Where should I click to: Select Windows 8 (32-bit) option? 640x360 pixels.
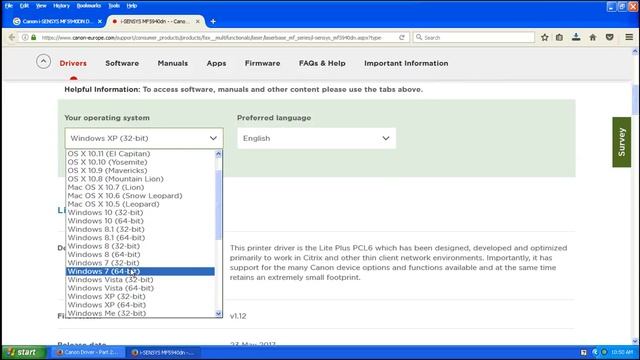(140, 246)
